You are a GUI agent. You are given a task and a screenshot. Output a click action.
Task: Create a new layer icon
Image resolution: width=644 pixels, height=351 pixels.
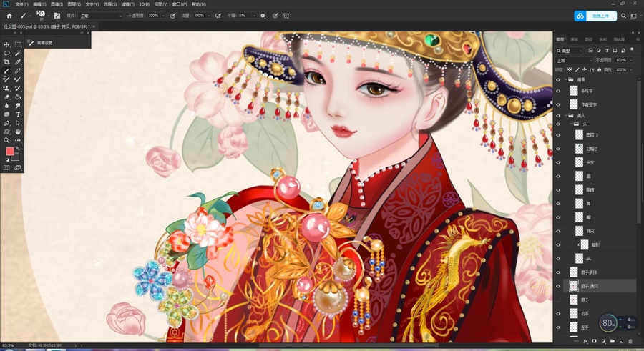[621, 341]
